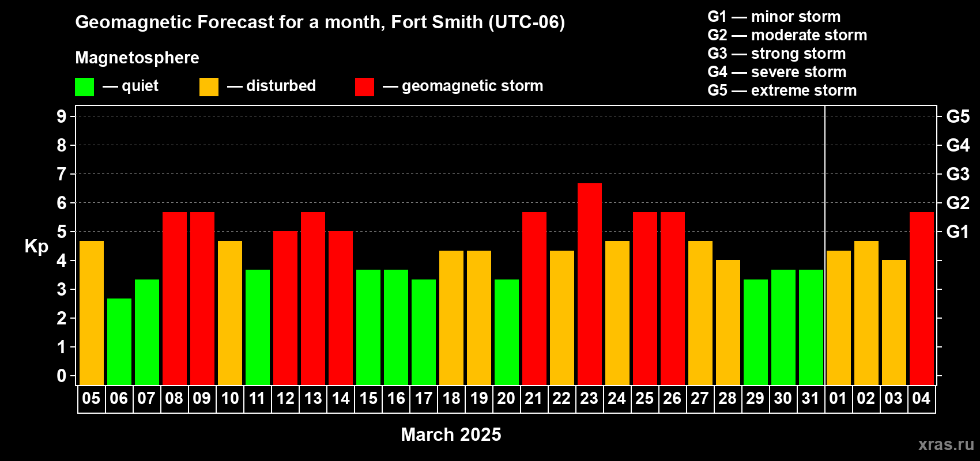The height and width of the screenshot is (461, 980).
Task: Click the 'quiet' legend text
Action: (x=140, y=86)
